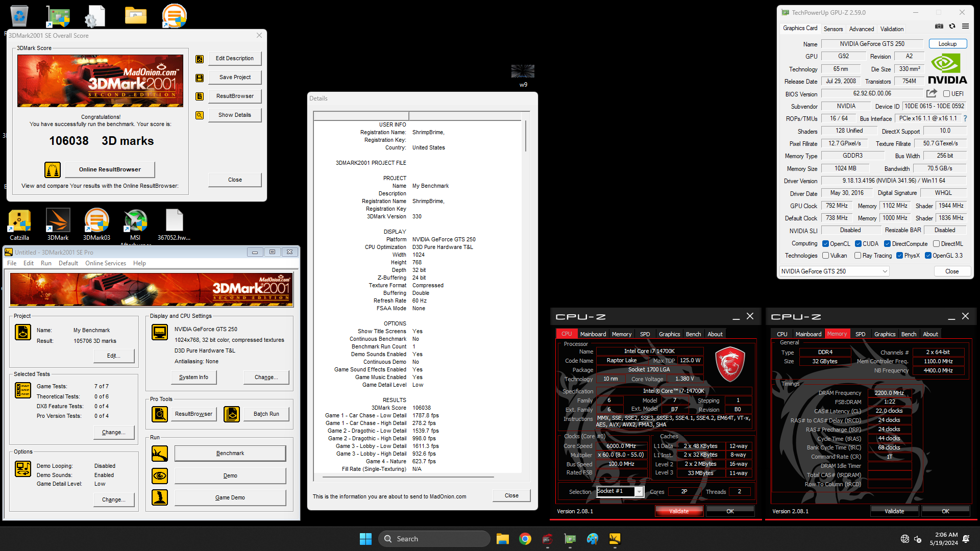Screen dimensions: 980x551
Task: Toggle the OpenCL checkbox
Action: 825,244
